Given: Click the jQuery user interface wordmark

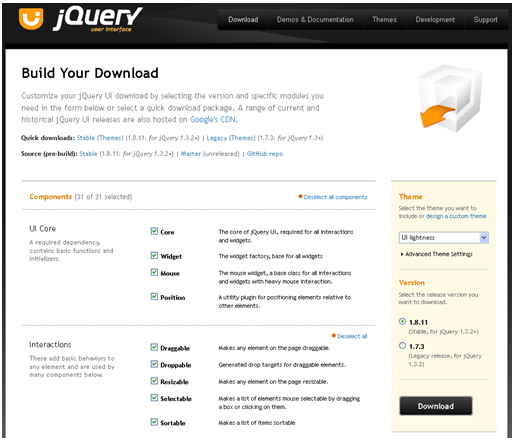Looking at the screenshot, I should pyautogui.click(x=98, y=19).
